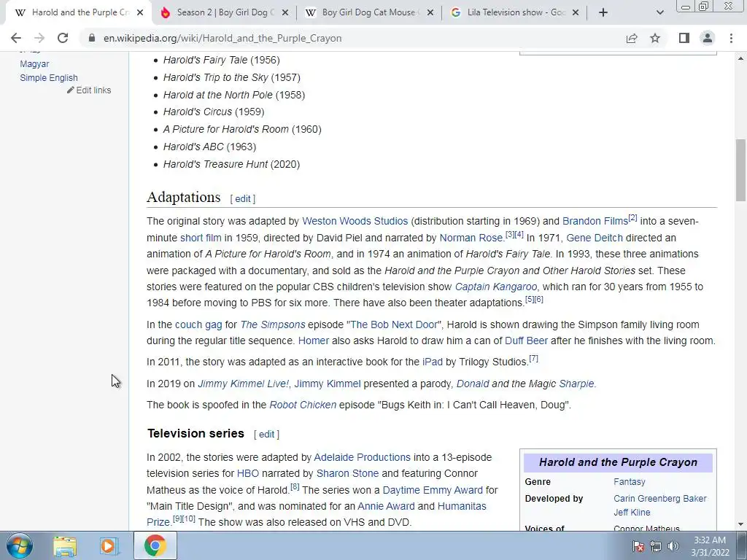
Task: Open Chrome three-dot menu
Action: 731,38
